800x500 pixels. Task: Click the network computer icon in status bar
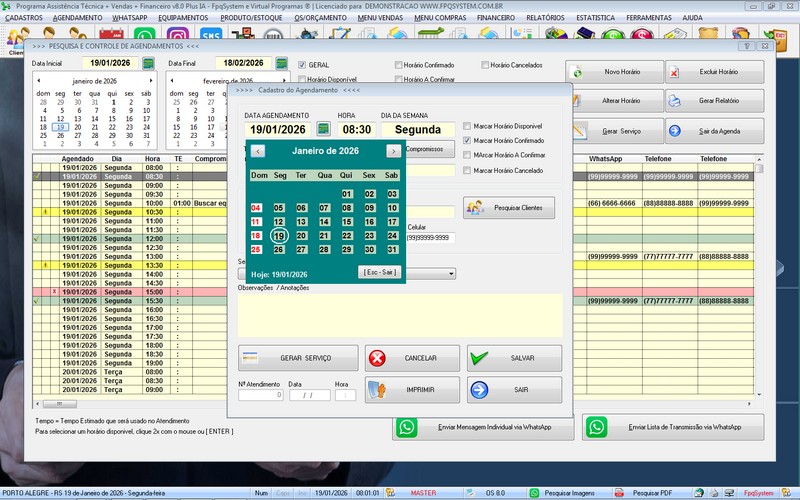point(728,493)
